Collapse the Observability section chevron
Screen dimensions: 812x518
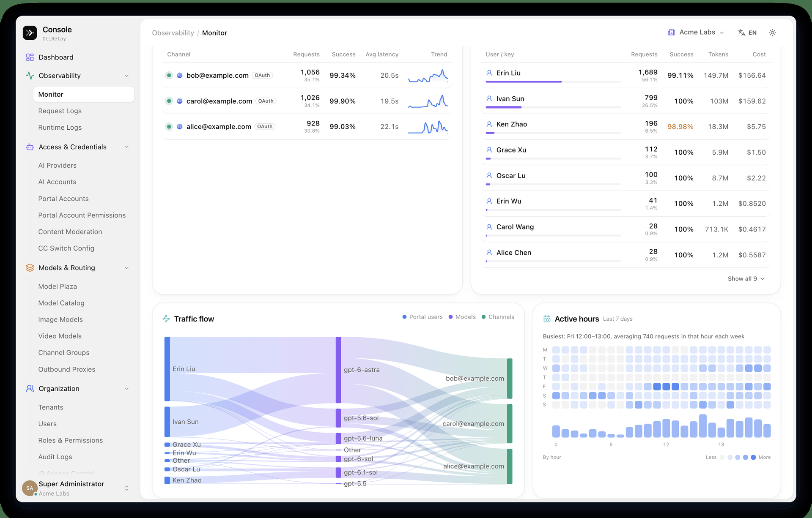[x=126, y=76]
